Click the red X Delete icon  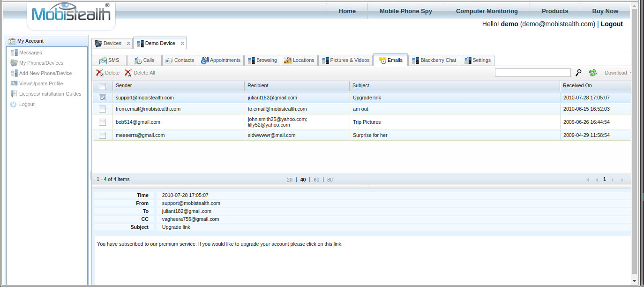(x=100, y=73)
